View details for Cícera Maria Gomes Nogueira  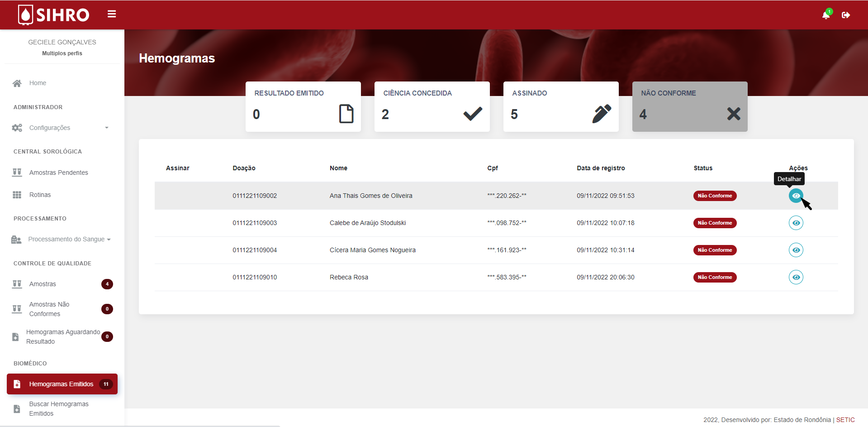point(796,250)
